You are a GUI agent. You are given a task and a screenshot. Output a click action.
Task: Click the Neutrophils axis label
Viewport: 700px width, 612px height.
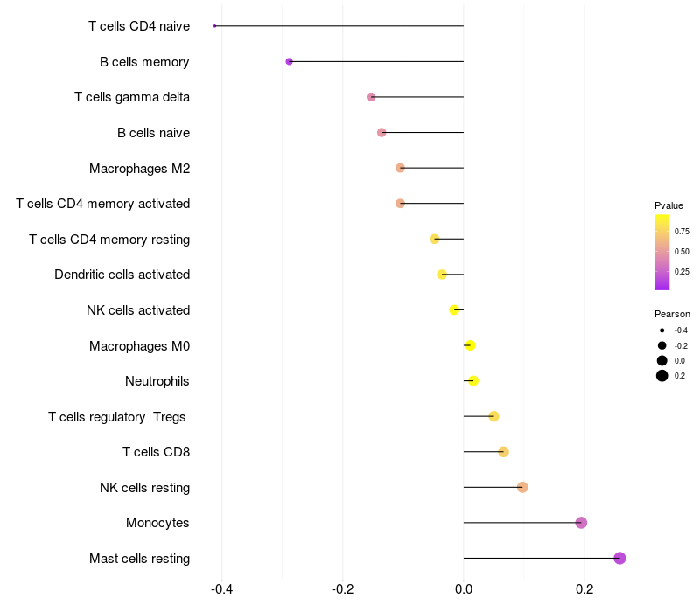[x=157, y=381]
